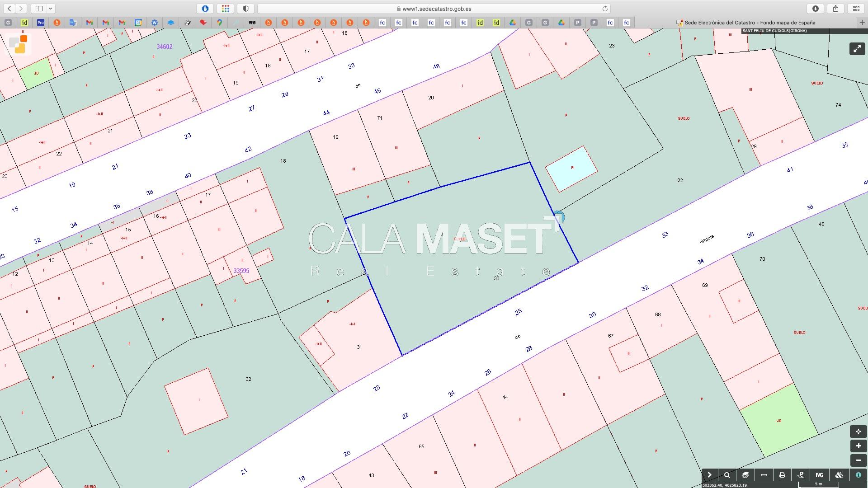Zoom in the map with plus button
This screenshot has width=868, height=488.
858,446
